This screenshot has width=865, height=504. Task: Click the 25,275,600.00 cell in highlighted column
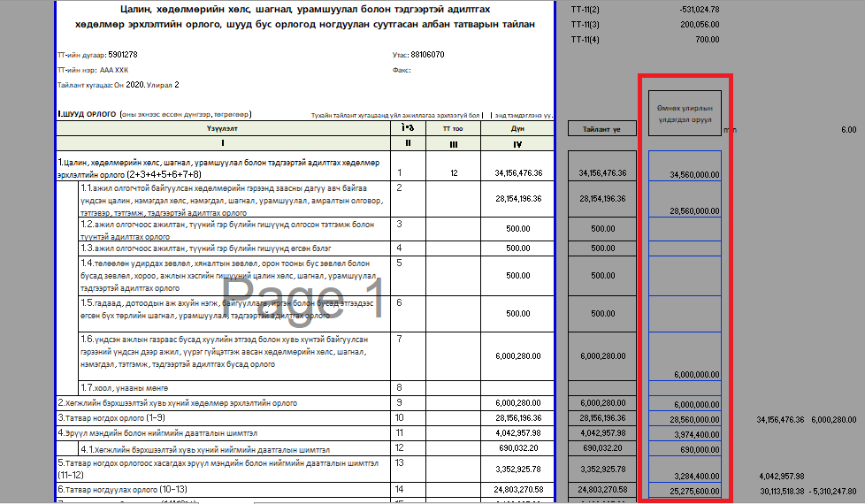684,490
